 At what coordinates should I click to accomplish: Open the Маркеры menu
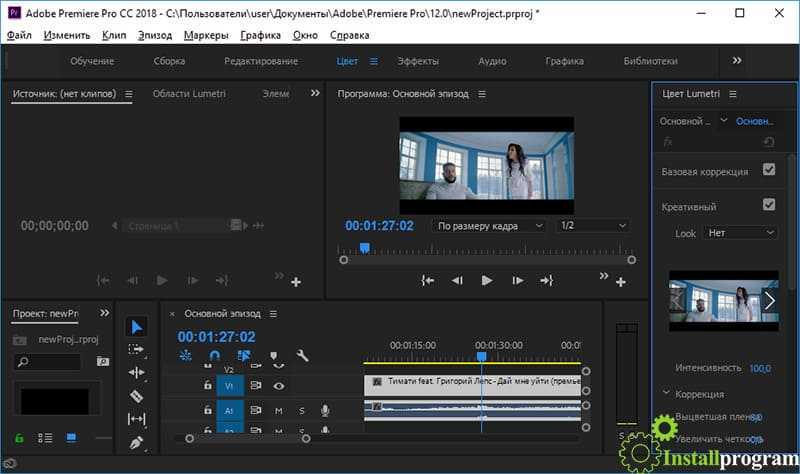[206, 35]
